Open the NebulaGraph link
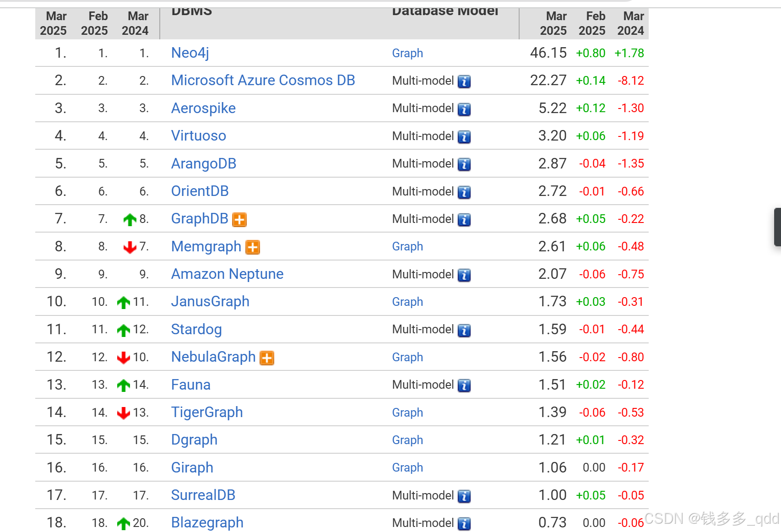Image resolution: width=781 pixels, height=532 pixels. pyautogui.click(x=213, y=357)
